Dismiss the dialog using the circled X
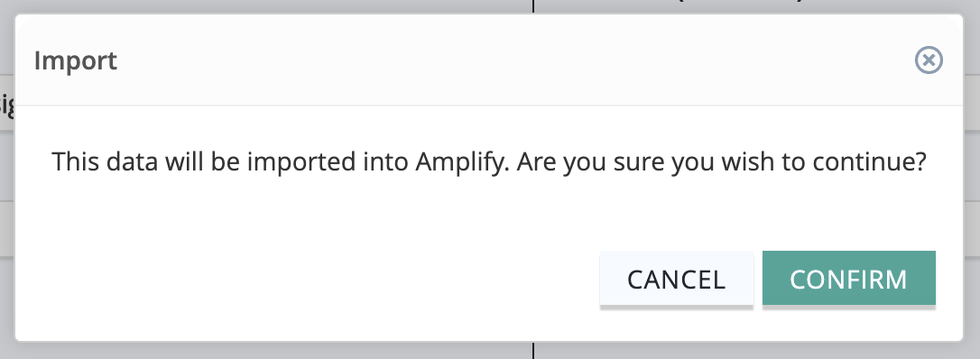 929,60
